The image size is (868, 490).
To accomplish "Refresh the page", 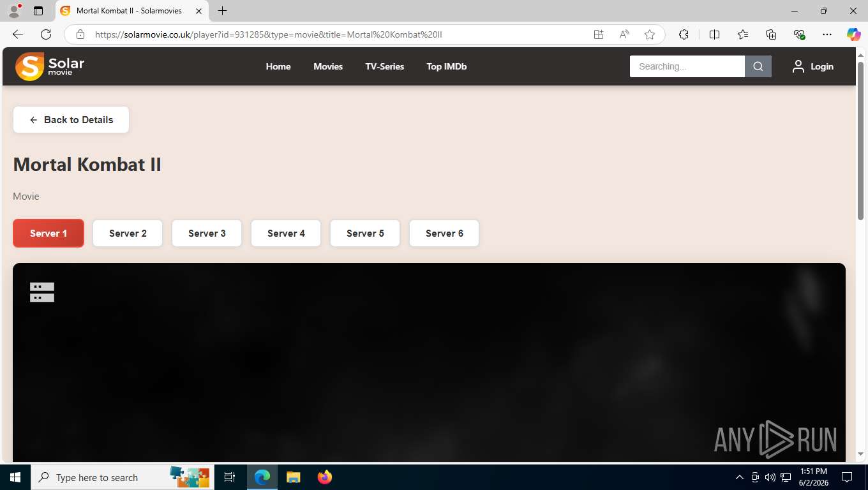I will pos(46,34).
